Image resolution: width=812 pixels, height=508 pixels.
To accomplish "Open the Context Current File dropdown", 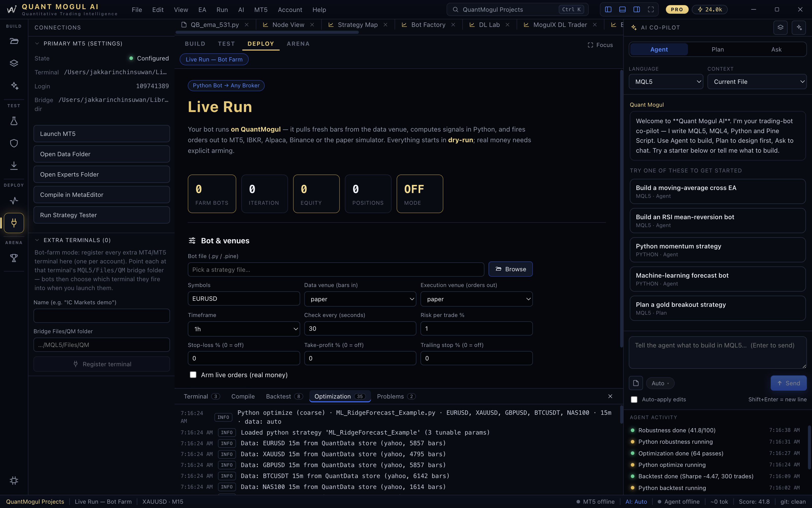I will tap(757, 82).
